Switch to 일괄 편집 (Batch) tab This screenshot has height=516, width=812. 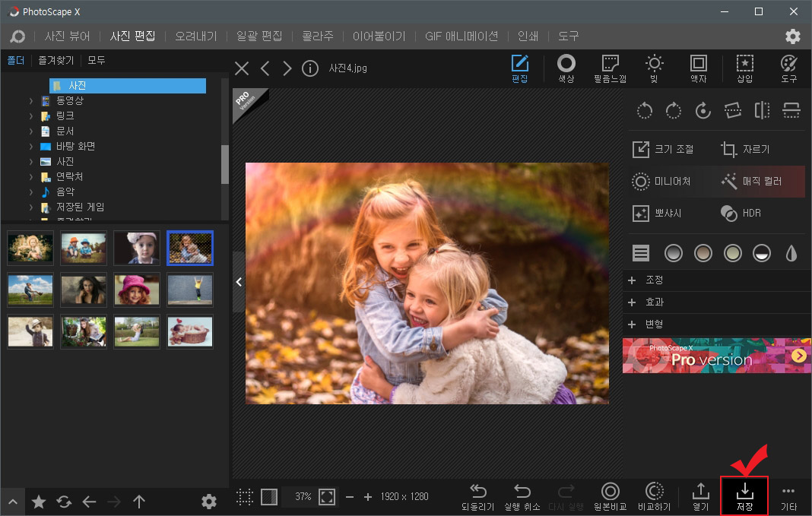tap(259, 36)
